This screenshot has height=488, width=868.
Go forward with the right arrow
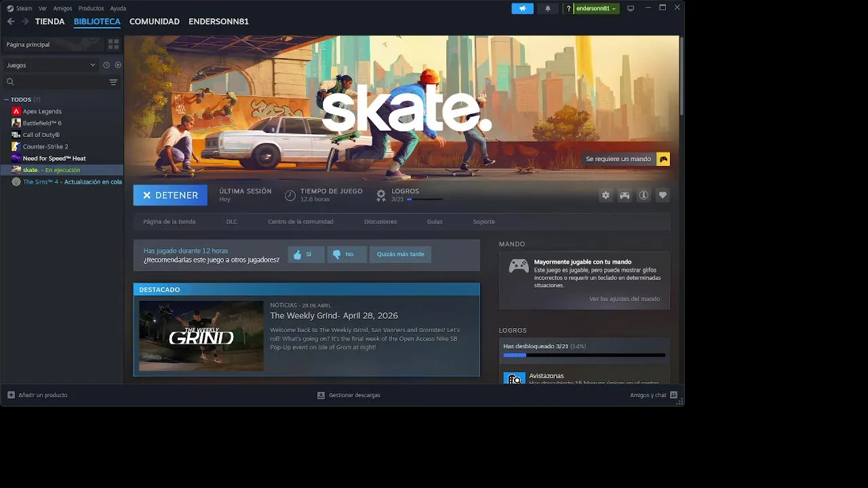tap(25, 22)
